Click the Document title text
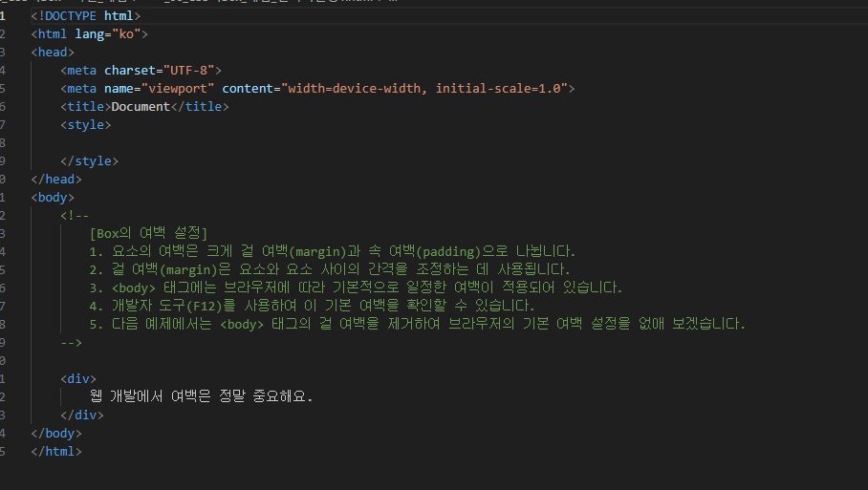 coord(141,107)
